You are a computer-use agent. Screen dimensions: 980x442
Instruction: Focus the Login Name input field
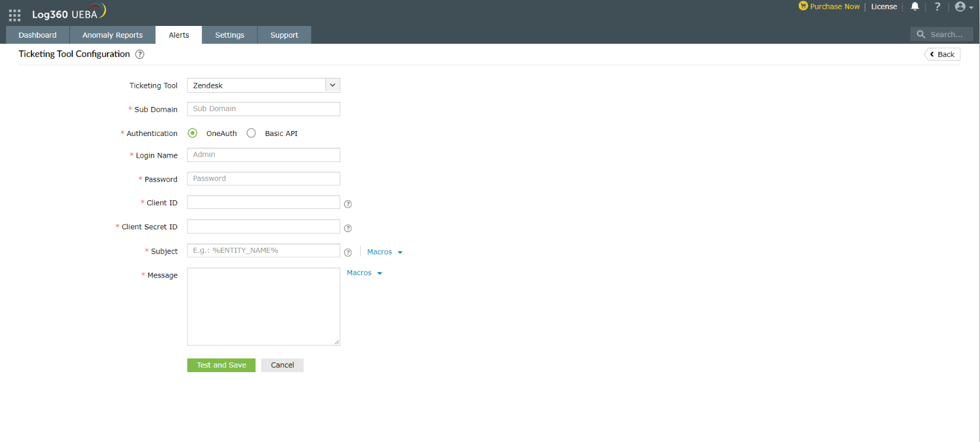(x=264, y=155)
